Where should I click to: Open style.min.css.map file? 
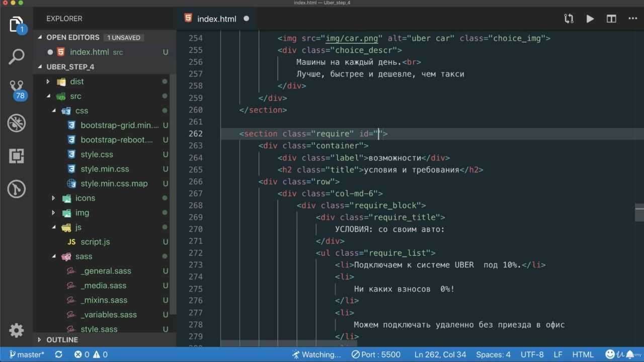tap(114, 184)
